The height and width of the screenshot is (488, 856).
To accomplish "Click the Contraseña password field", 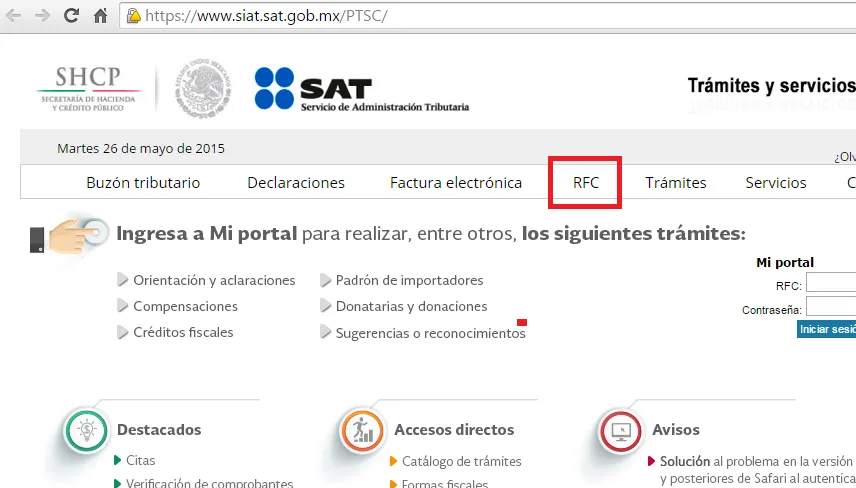I will point(831,307).
